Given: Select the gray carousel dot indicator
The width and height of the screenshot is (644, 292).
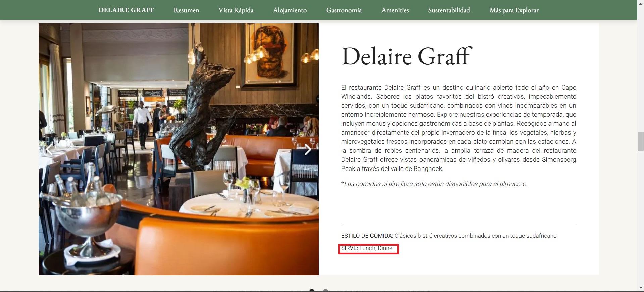Looking at the screenshot, I should coord(325,290).
